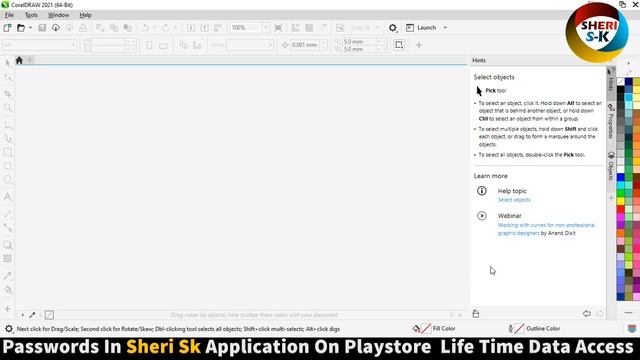Click the document palette no-color swatch
The image size is (640, 360).
49,315
